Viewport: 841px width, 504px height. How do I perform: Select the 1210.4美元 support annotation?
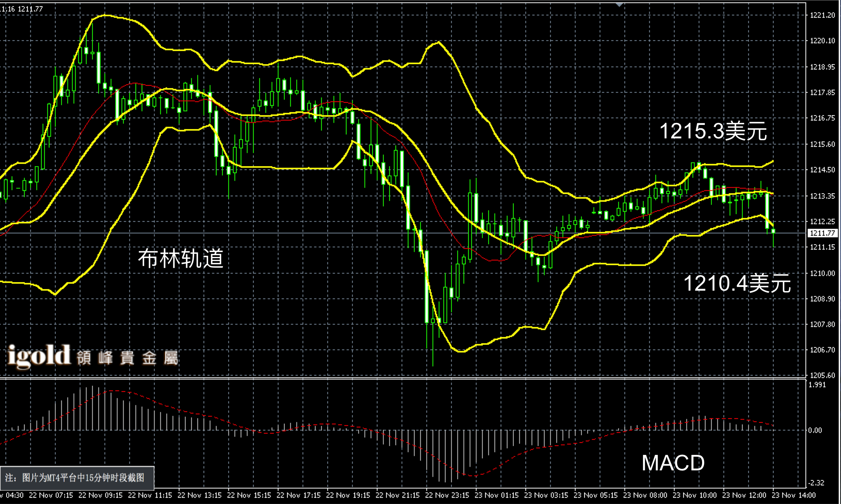click(737, 283)
